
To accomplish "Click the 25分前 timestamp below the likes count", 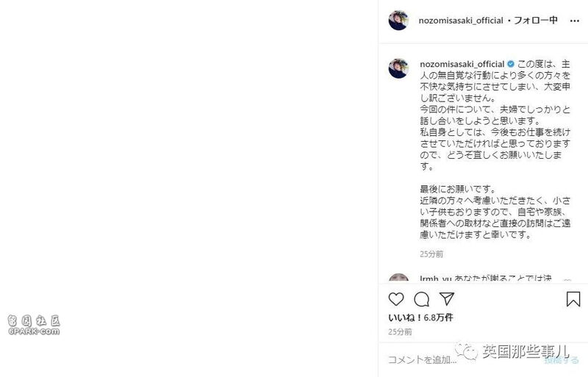I will (400, 331).
